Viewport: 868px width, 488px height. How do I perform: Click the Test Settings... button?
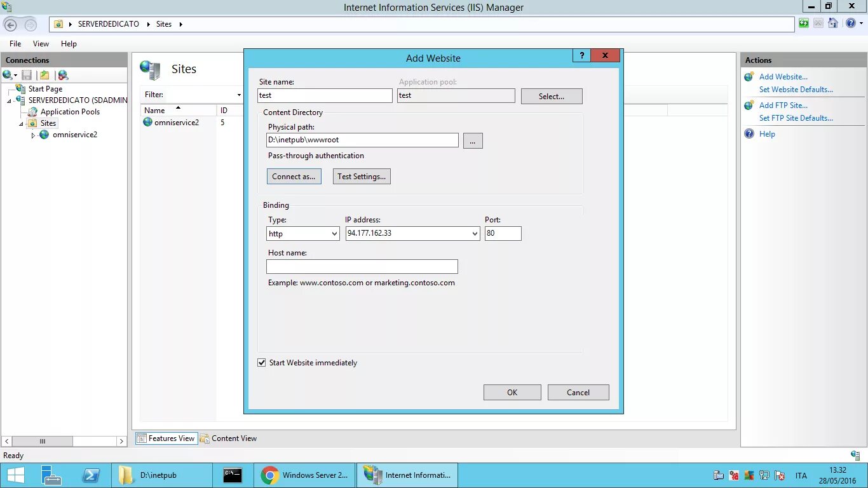[x=362, y=177]
